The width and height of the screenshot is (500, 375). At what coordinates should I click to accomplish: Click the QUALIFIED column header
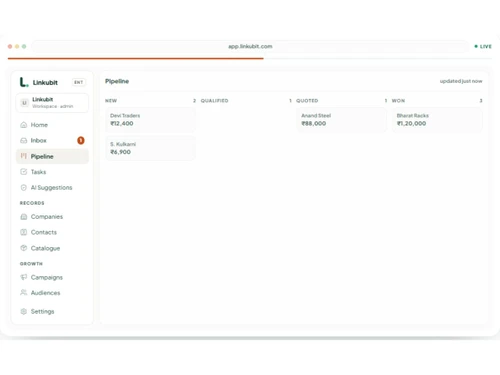pos(214,101)
